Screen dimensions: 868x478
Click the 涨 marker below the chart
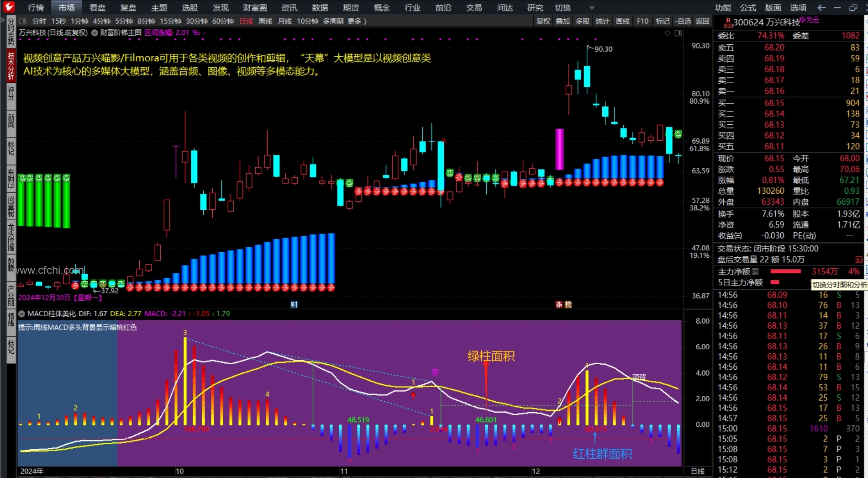click(559, 304)
